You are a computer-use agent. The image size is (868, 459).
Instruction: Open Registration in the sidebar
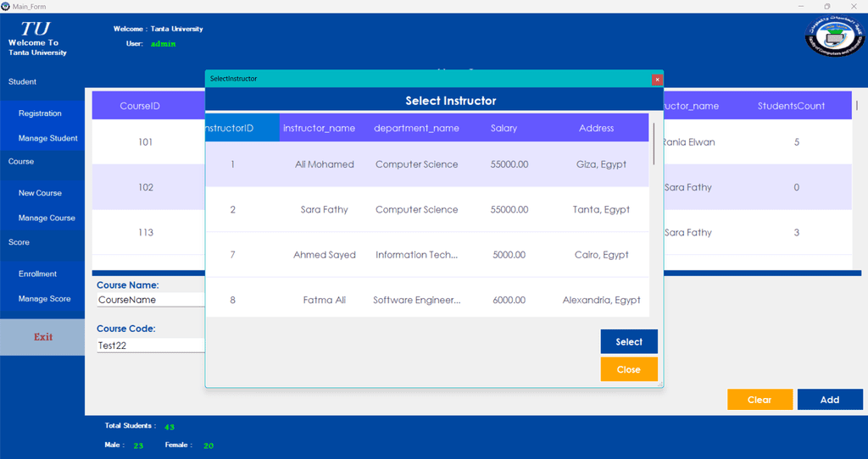(x=41, y=113)
